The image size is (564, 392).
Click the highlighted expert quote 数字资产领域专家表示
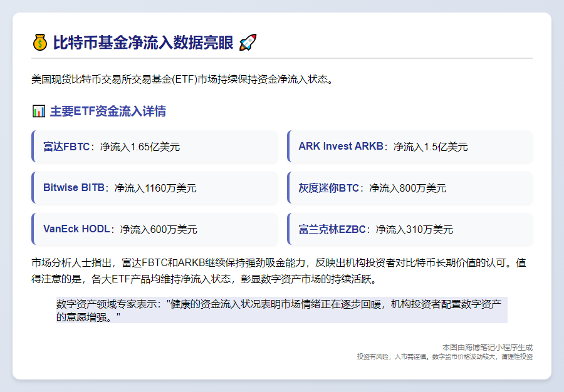click(x=281, y=310)
